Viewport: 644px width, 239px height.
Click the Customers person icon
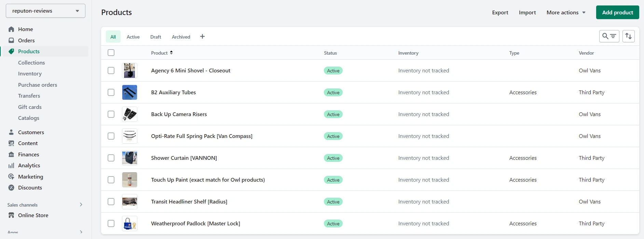(x=11, y=132)
